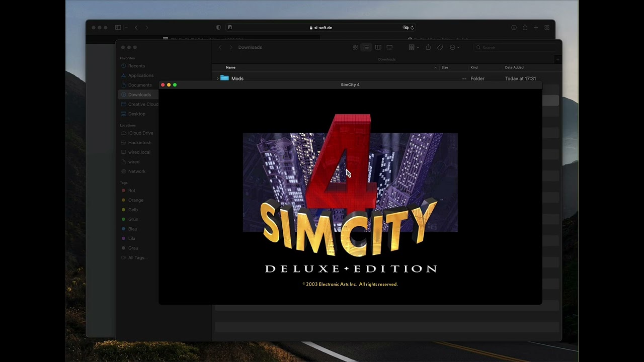Image resolution: width=644 pixels, height=362 pixels.
Task: Click the Today at 17:31 date cell
Action: click(x=520, y=78)
